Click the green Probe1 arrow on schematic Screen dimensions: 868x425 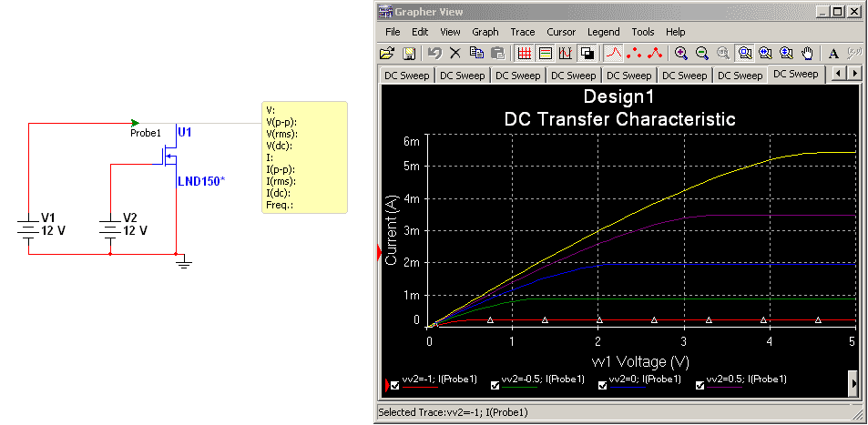point(135,123)
